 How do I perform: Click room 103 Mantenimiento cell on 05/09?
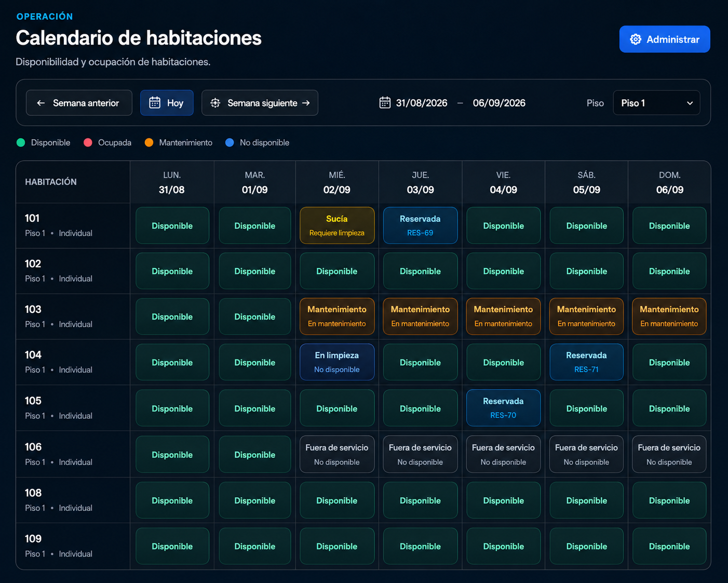587,316
